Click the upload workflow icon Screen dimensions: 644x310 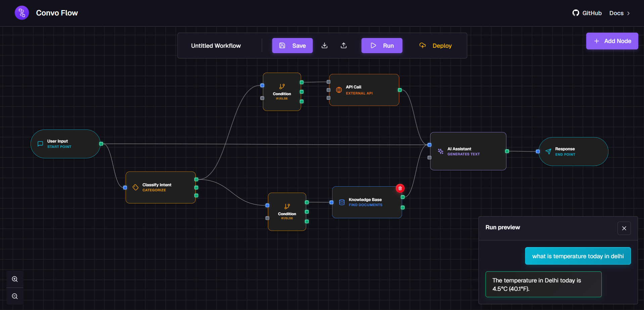343,45
